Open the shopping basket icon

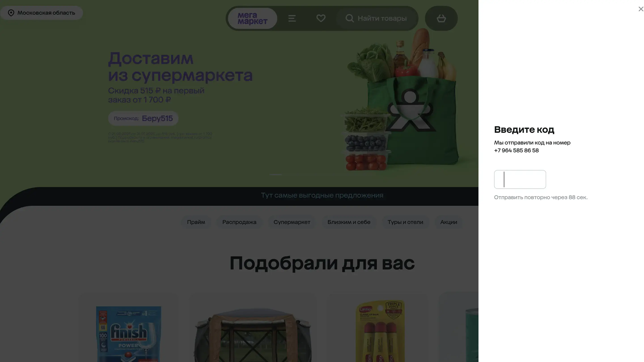click(x=441, y=19)
